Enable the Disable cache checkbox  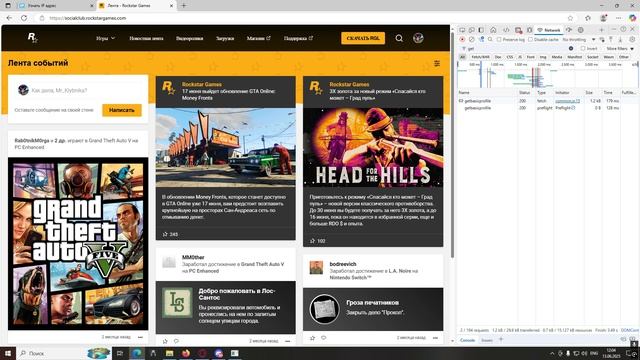click(x=530, y=40)
